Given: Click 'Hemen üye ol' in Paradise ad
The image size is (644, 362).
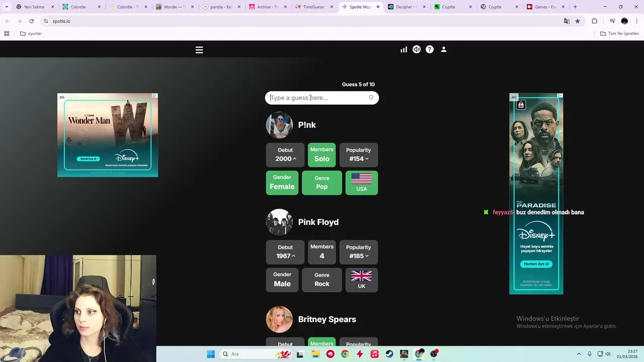Looking at the screenshot, I should click(x=536, y=264).
